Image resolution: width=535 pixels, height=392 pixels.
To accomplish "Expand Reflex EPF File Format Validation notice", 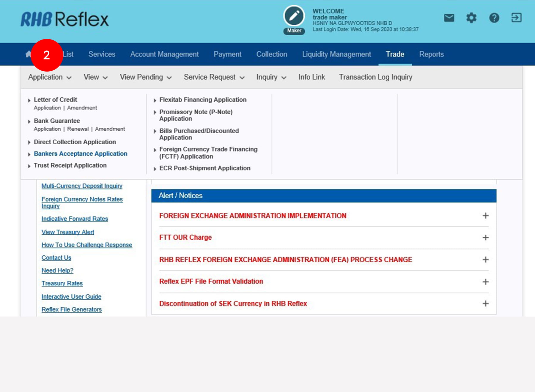I will (x=485, y=282).
